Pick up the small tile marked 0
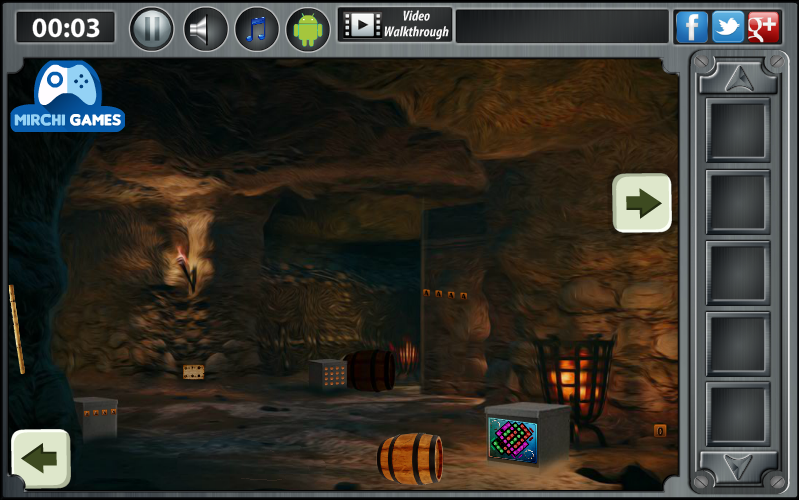Screen dimensions: 799x500 660,431
